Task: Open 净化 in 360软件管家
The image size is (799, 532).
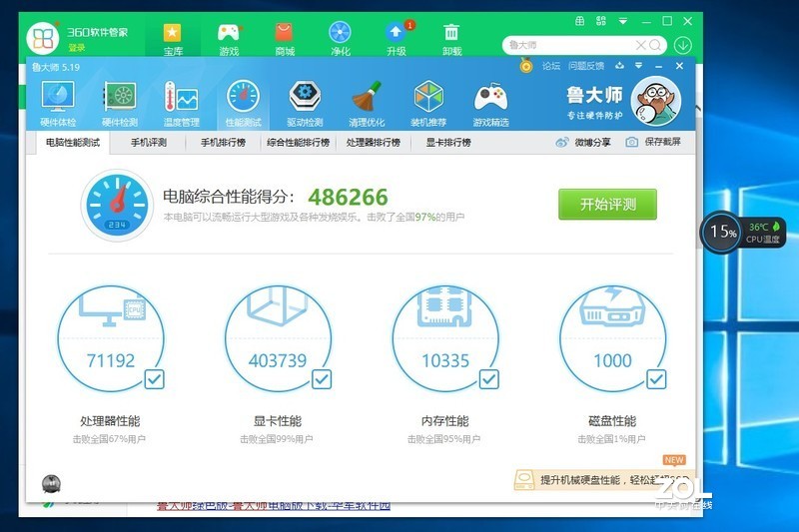Action: click(x=340, y=39)
